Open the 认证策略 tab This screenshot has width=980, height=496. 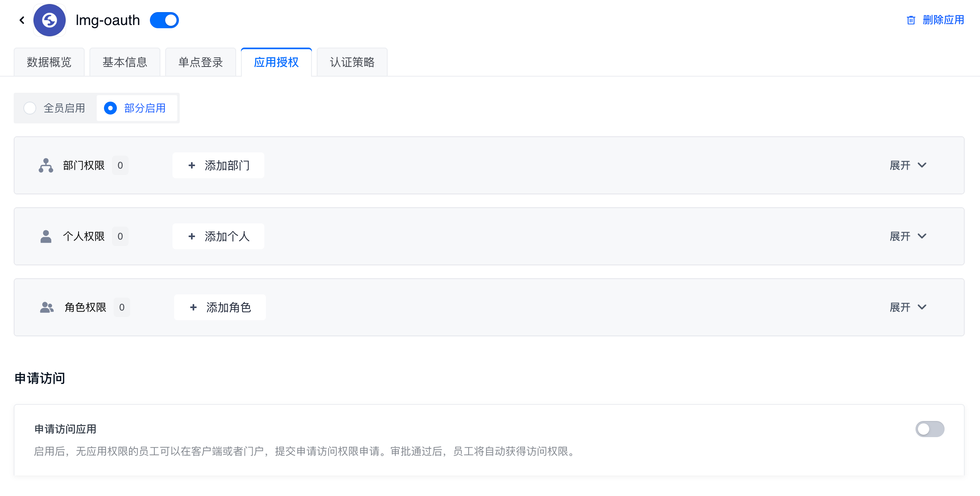(352, 62)
